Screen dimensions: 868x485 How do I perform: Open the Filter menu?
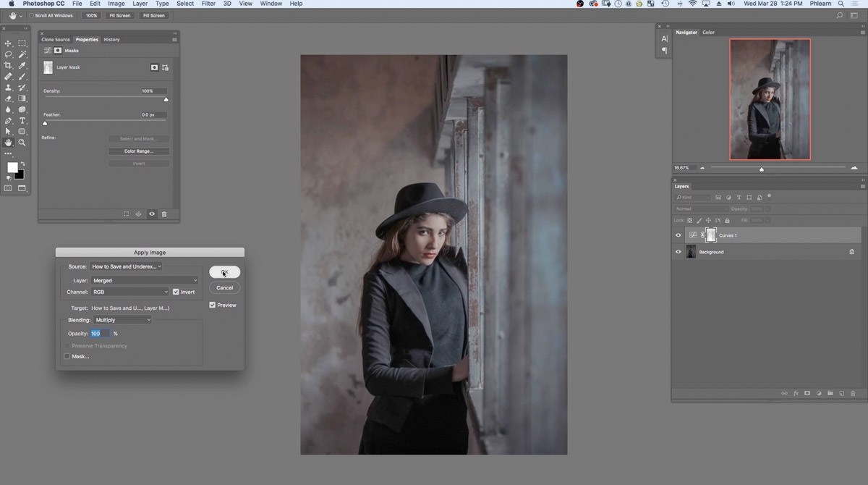[x=208, y=4]
